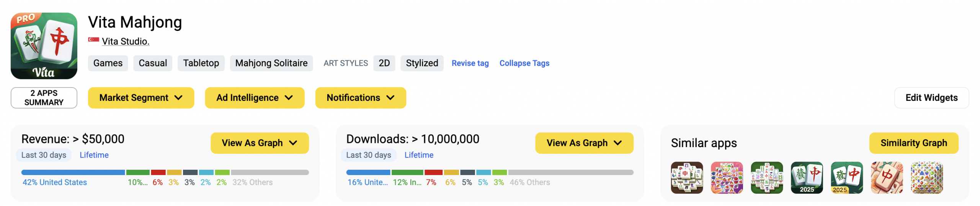Open the first similar app mahjong icon
The height and width of the screenshot is (206, 980).
point(687,178)
